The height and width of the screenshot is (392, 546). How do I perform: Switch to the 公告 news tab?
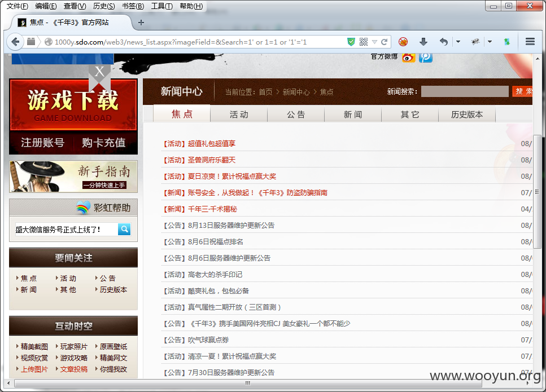point(296,114)
